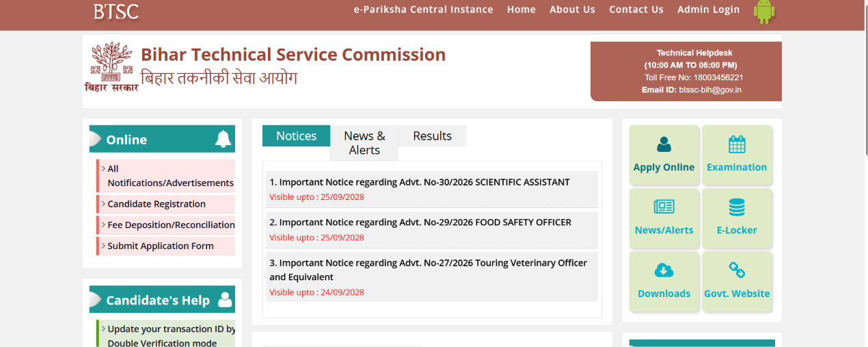Click the Candidate's Help panel heading
The width and height of the screenshot is (868, 347).
click(158, 300)
